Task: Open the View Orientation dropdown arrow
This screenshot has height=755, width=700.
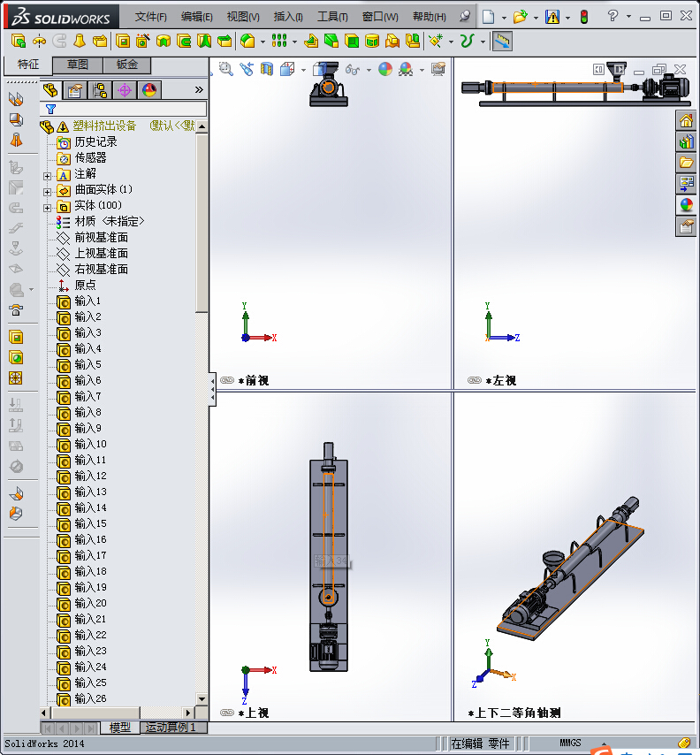Action: tap(304, 70)
